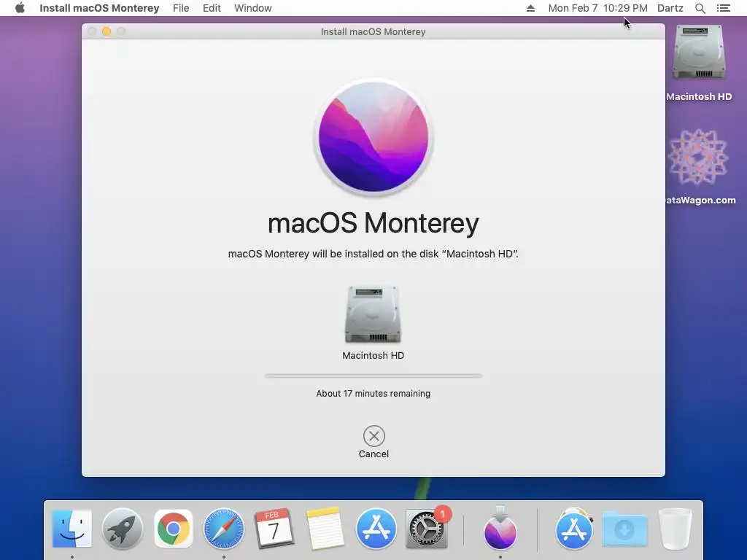The image size is (747, 560).
Task: Launch Safari from the Dock
Action: (224, 529)
